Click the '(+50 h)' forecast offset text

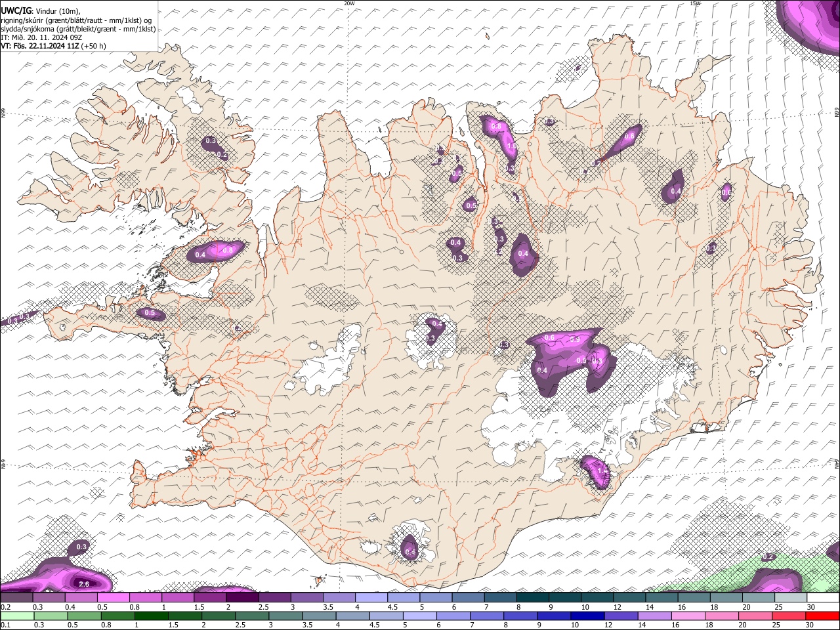93,46
